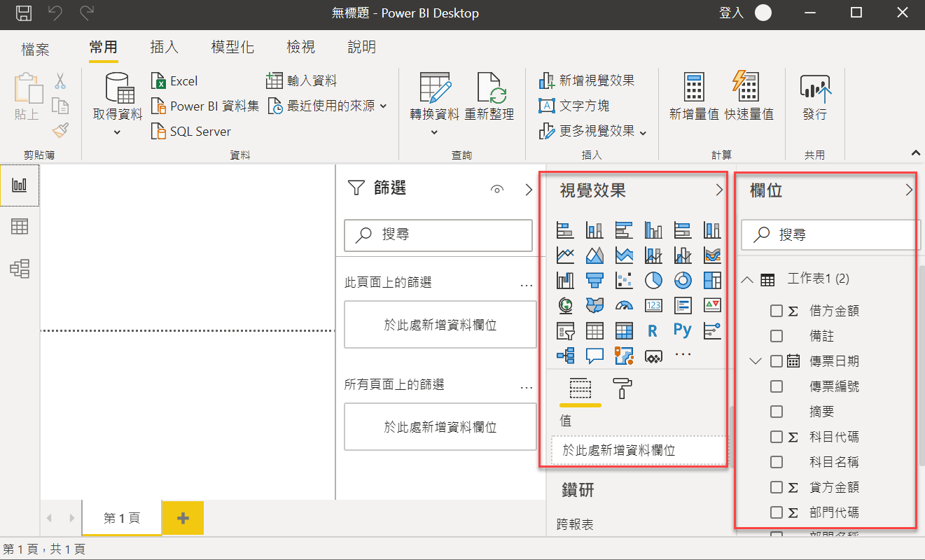This screenshot has height=560, width=925.
Task: Choose the treemap visual
Action: [x=712, y=280]
